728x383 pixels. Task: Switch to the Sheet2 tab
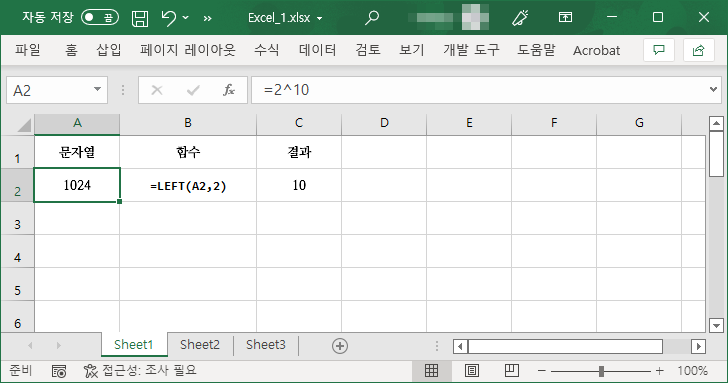coord(200,345)
